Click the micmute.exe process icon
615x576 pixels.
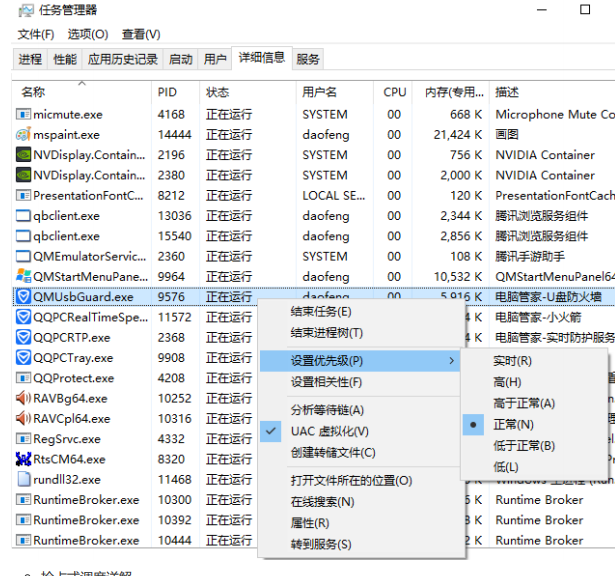pyautogui.click(x=23, y=114)
